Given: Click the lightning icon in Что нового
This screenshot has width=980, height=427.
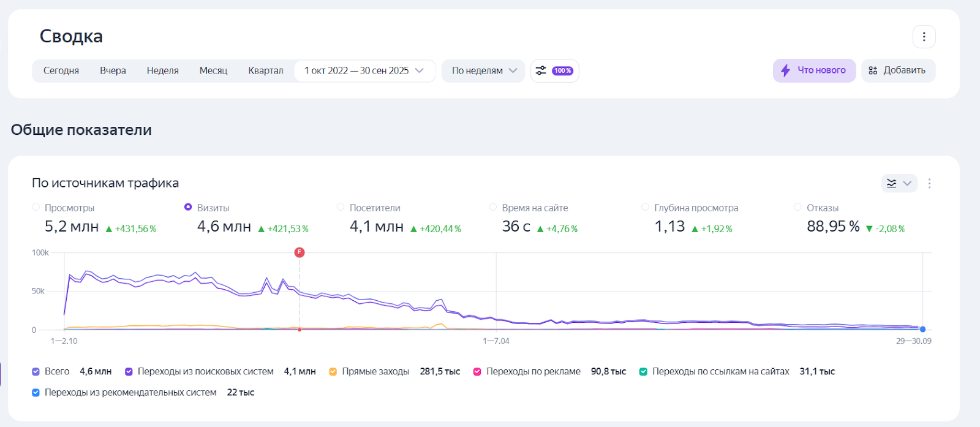Looking at the screenshot, I should (785, 70).
